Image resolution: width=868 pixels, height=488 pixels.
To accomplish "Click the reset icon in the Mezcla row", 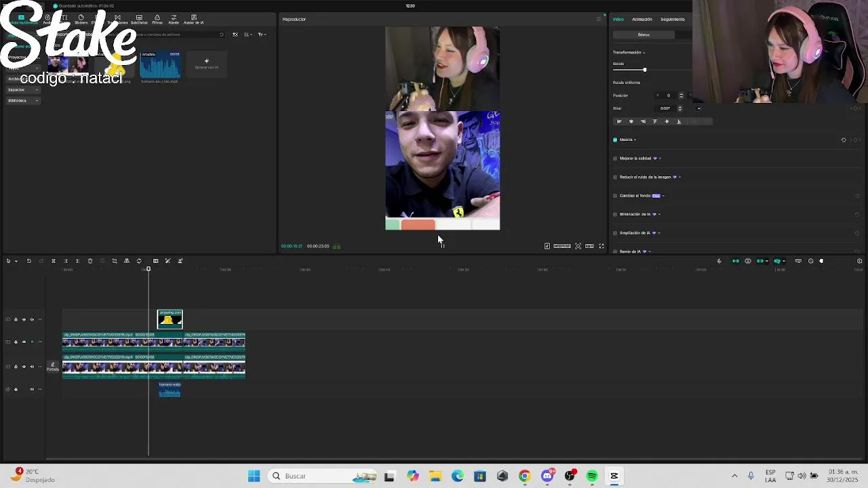I will tap(844, 140).
